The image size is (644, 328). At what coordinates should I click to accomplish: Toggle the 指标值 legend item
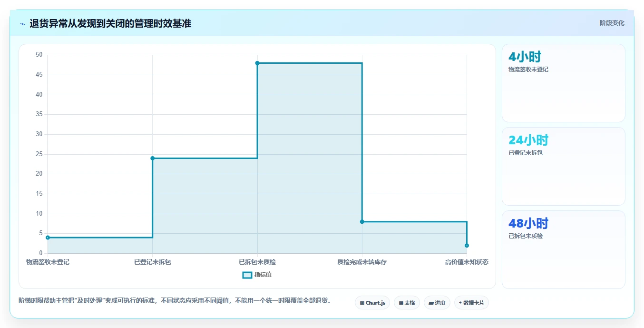(257, 275)
